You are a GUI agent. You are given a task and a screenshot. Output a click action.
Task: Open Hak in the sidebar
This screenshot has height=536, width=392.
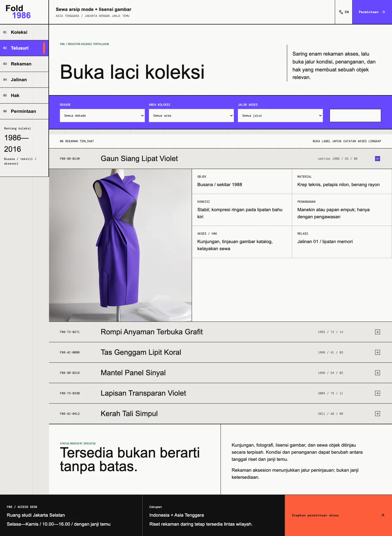(24, 95)
